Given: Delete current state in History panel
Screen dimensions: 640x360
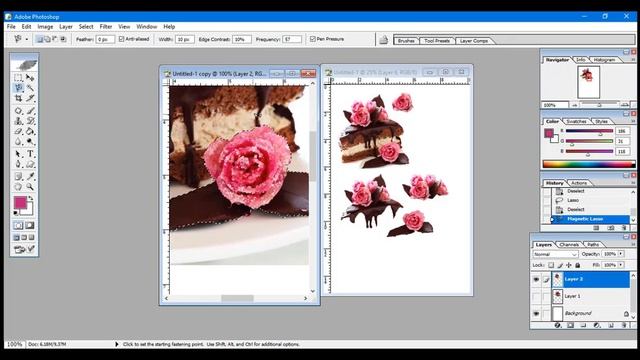Looking at the screenshot, I should coord(624,228).
